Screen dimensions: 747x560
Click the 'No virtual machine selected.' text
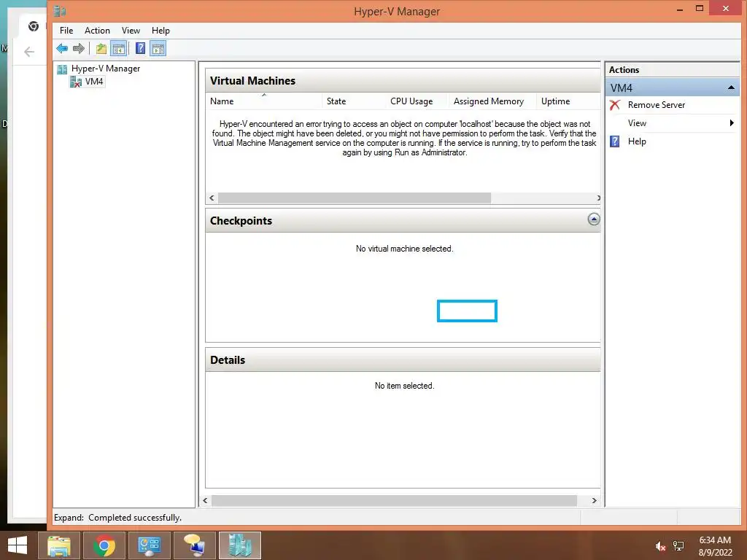(404, 249)
